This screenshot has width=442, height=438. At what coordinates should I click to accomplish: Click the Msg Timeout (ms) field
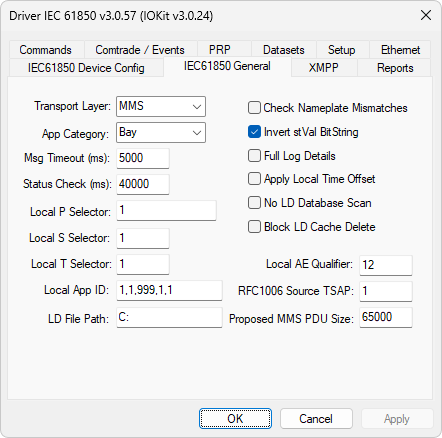pos(143,158)
